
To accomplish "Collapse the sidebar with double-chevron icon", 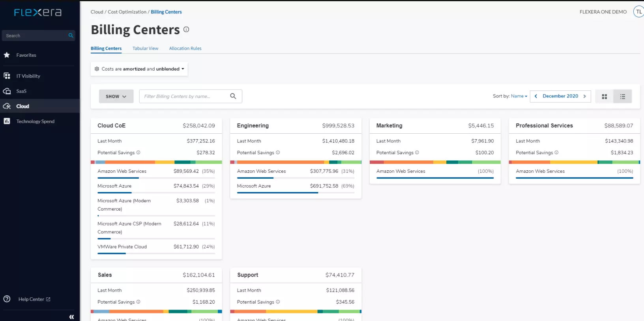I will [x=71, y=317].
